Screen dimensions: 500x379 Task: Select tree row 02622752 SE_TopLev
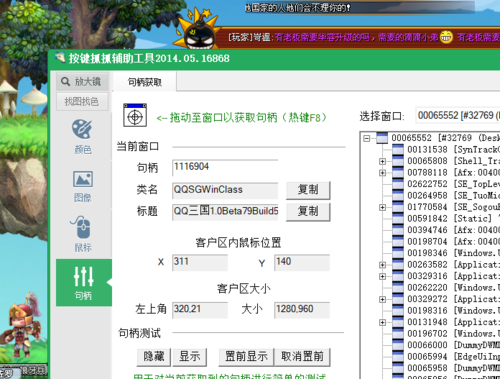[x=453, y=184]
